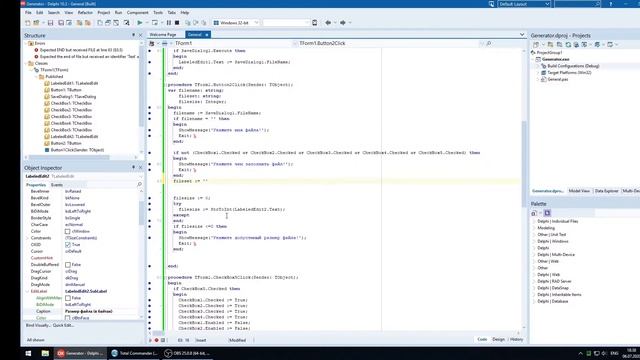Screen dimensions: 640x360
Task: Click the Object Inspector search magnifier icon
Action: pyautogui.click(x=139, y=185)
